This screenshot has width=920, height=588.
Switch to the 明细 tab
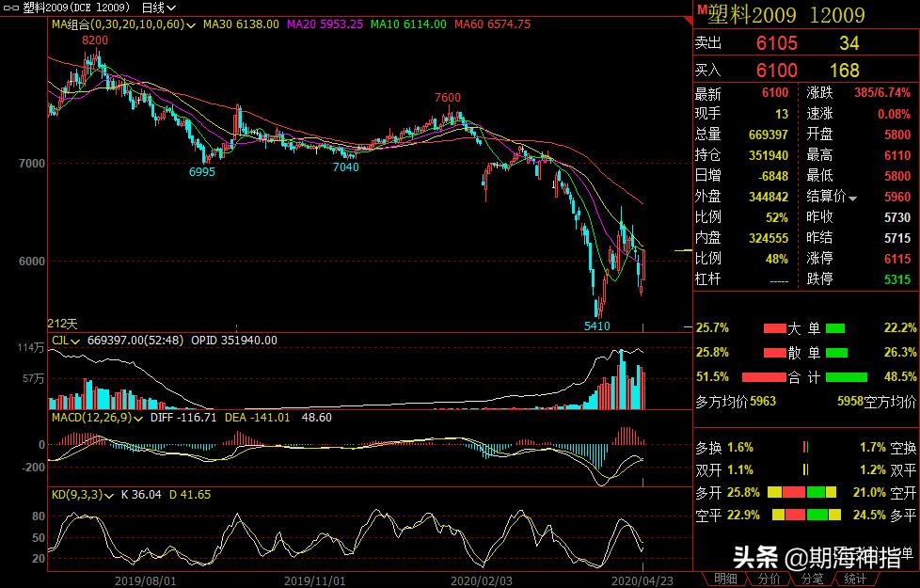pos(723,579)
